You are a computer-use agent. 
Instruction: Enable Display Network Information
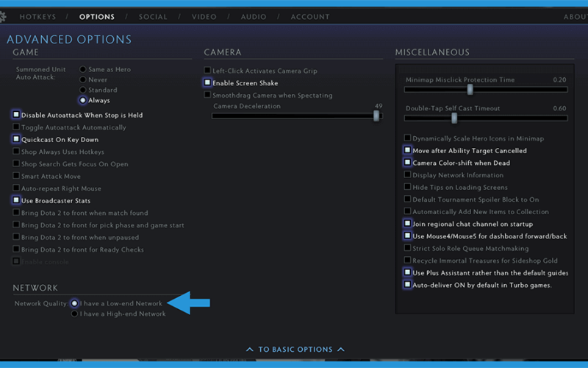tap(407, 174)
